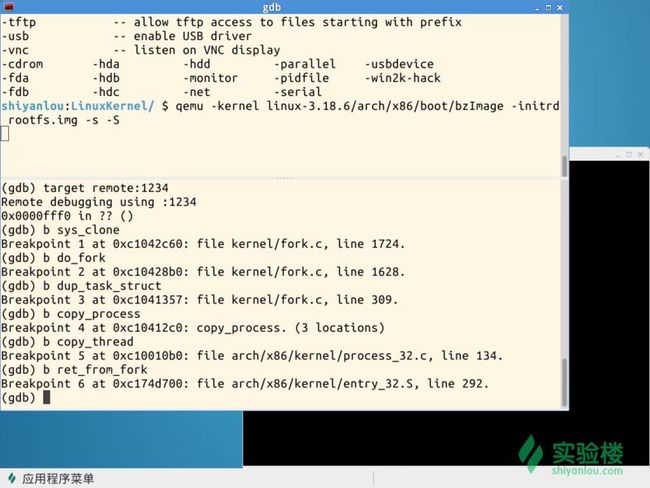Click the 实验楼 logo watermark
Viewport: 650px width, 488px height.
coord(570,453)
